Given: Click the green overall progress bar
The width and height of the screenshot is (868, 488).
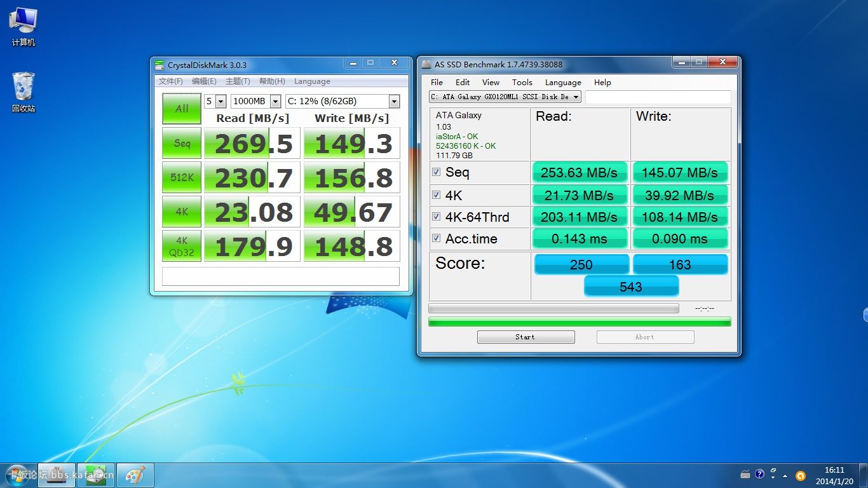Looking at the screenshot, I should tap(580, 322).
